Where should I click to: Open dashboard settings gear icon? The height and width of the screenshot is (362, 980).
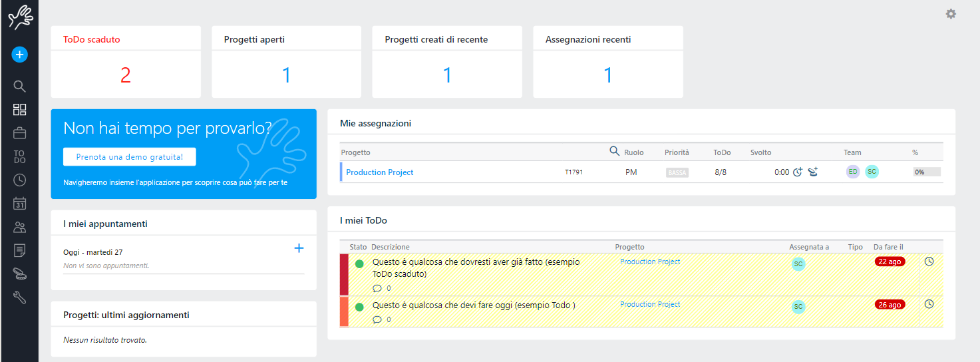pyautogui.click(x=951, y=14)
